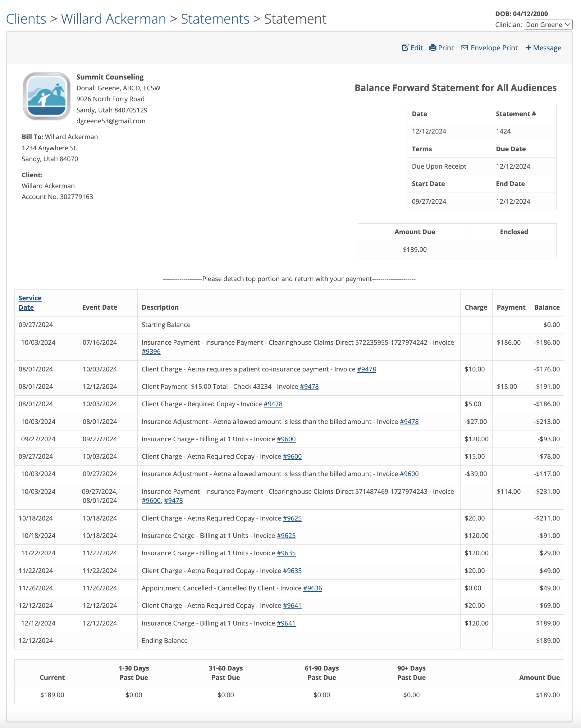
Task: Open invoice #9600 in $114.00 payment row
Action: coord(151,500)
